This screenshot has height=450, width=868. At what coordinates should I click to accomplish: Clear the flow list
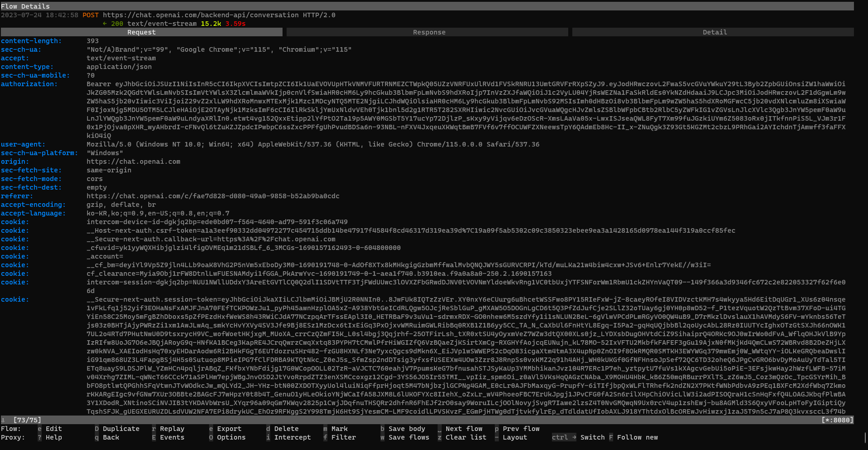pyautogui.click(x=465, y=437)
